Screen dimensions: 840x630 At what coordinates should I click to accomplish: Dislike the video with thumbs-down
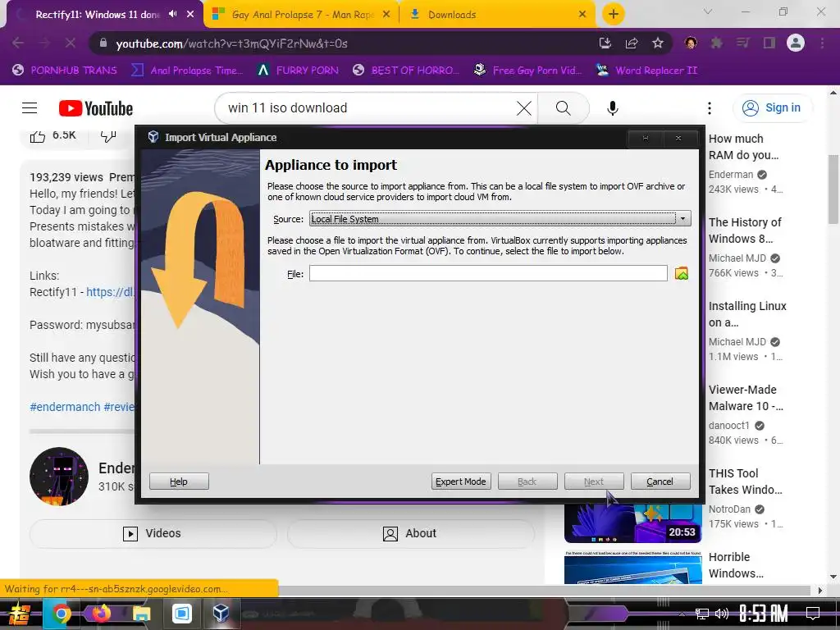pyautogui.click(x=108, y=135)
